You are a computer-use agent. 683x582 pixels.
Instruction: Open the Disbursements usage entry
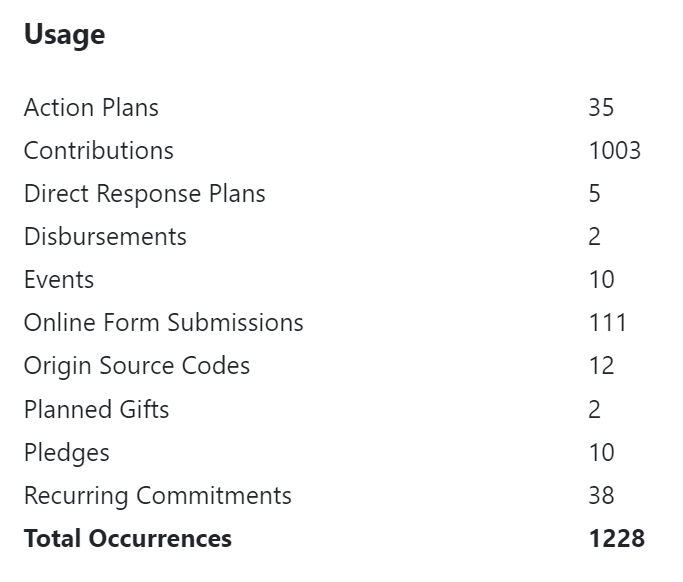click(x=105, y=236)
